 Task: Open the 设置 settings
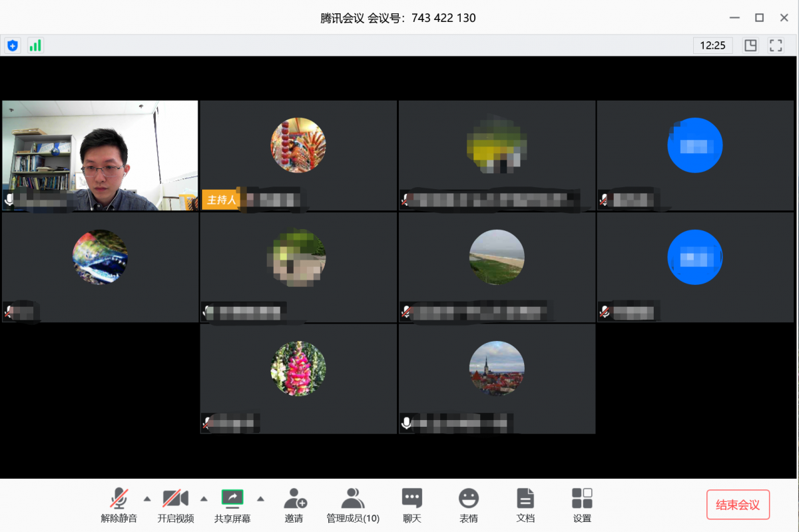pyautogui.click(x=582, y=505)
